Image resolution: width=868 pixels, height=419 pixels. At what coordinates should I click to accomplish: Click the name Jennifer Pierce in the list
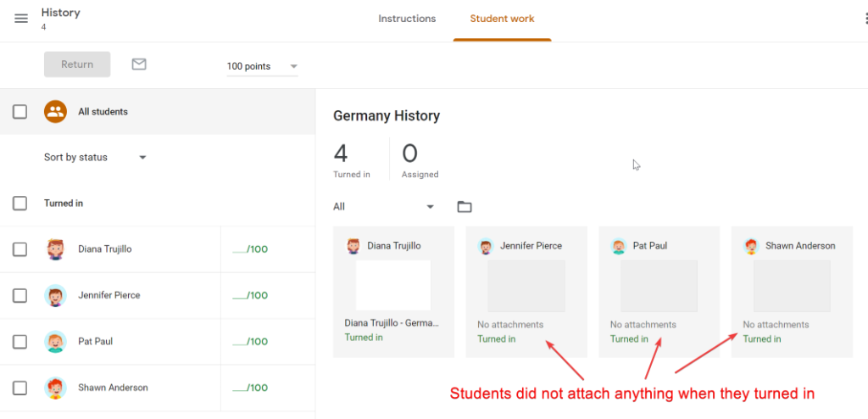coord(109,295)
